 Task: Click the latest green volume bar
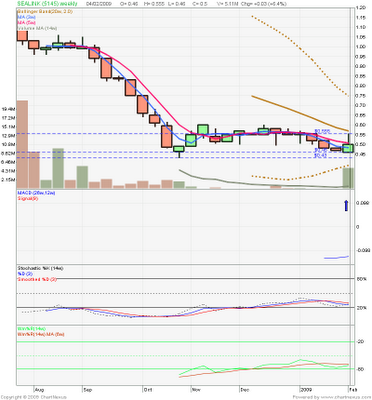[x=348, y=178]
